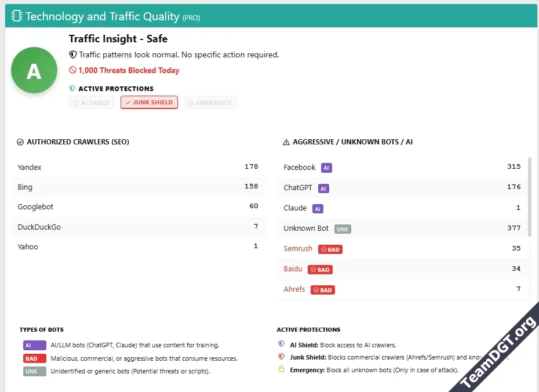Click the UNK badge beside Unknown Bot

click(343, 229)
